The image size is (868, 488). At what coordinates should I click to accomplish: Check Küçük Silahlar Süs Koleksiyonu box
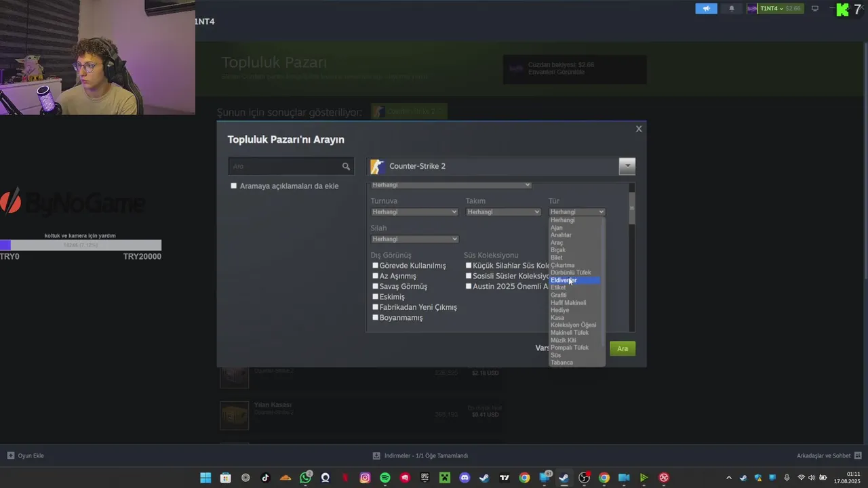(x=468, y=266)
